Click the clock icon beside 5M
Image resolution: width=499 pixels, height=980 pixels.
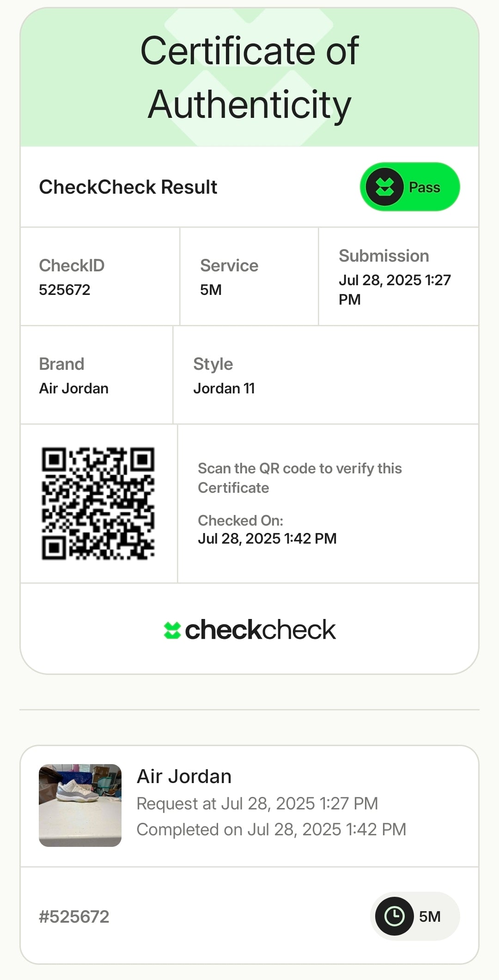pos(394,916)
